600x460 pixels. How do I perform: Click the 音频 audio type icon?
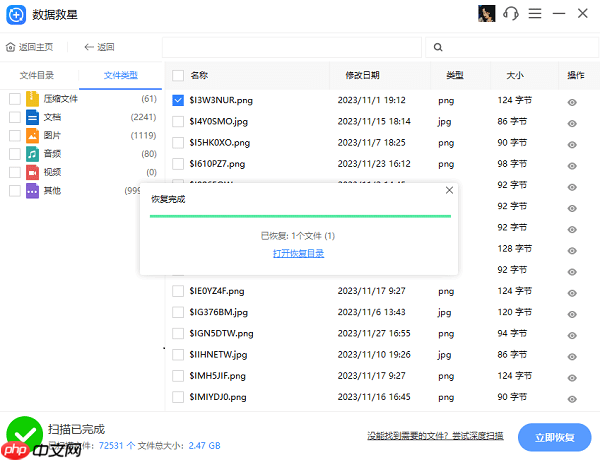[x=33, y=154]
